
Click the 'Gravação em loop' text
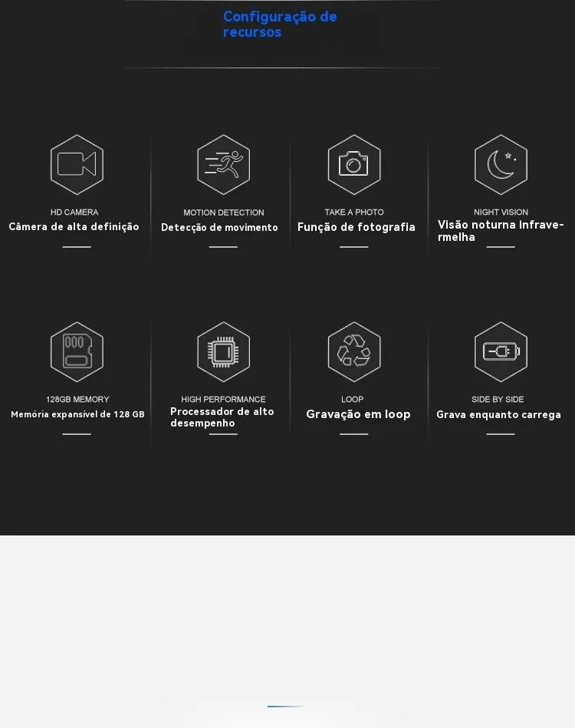(x=358, y=414)
